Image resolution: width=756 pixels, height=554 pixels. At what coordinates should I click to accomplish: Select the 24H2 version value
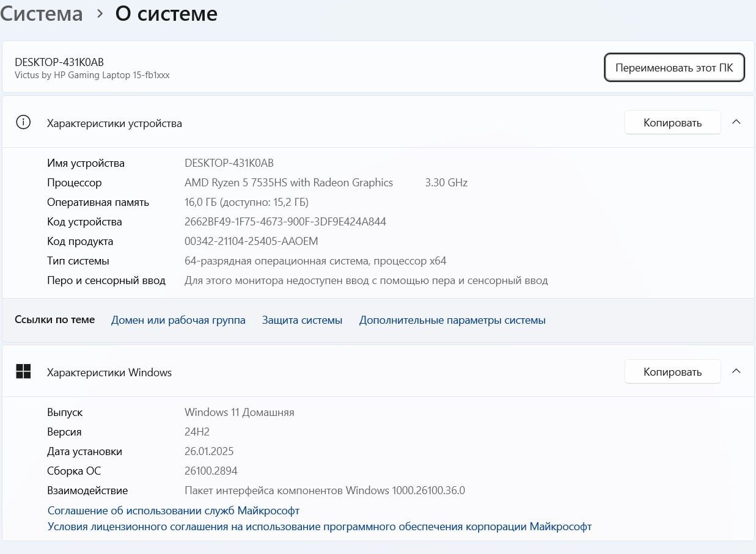[197, 432]
